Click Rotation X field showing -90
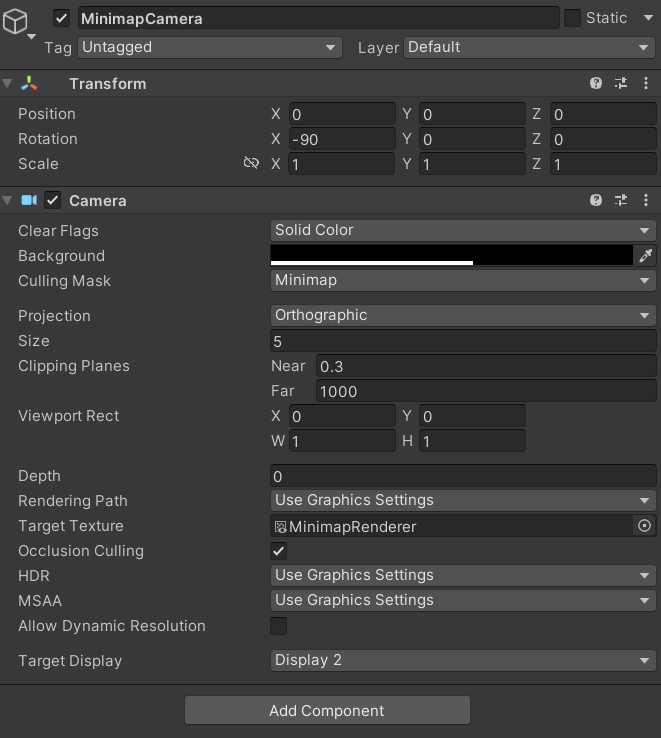The image size is (661, 738). [342, 139]
